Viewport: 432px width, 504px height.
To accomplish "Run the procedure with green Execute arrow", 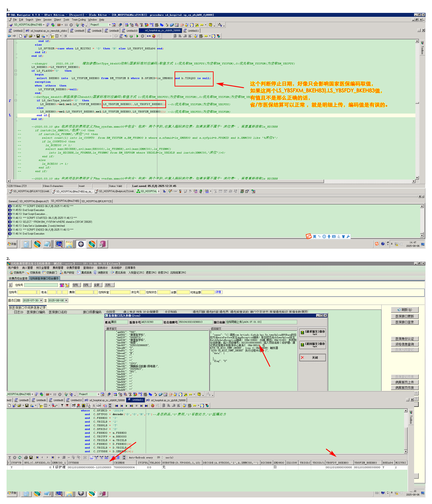I will 137,36.
